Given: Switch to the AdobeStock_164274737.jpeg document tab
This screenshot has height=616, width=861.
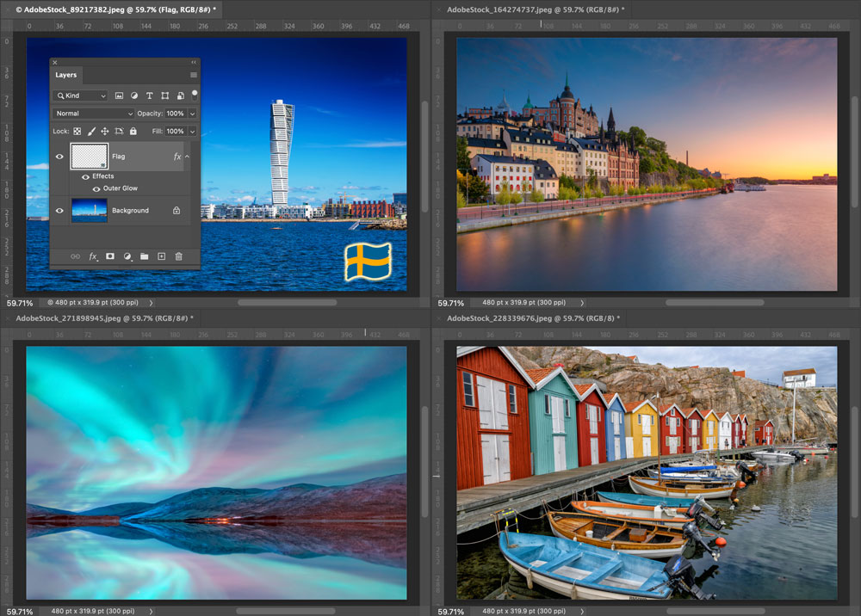Looking at the screenshot, I should pos(536,9).
